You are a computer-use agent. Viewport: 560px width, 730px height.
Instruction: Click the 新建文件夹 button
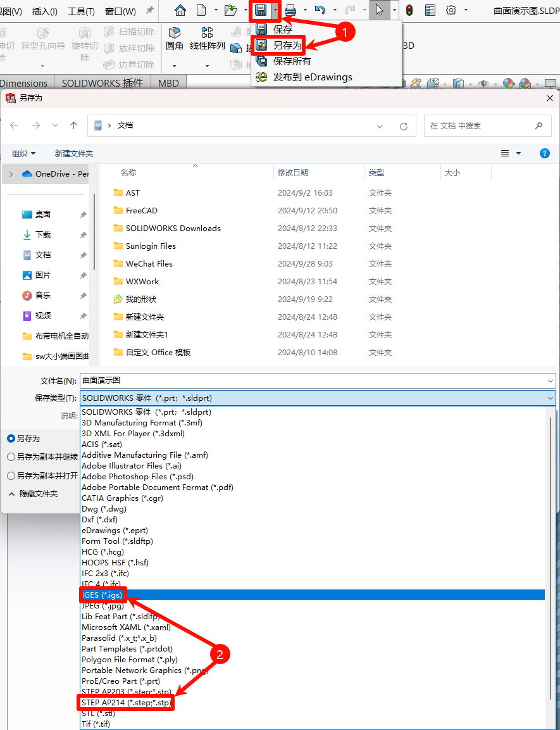click(x=74, y=153)
